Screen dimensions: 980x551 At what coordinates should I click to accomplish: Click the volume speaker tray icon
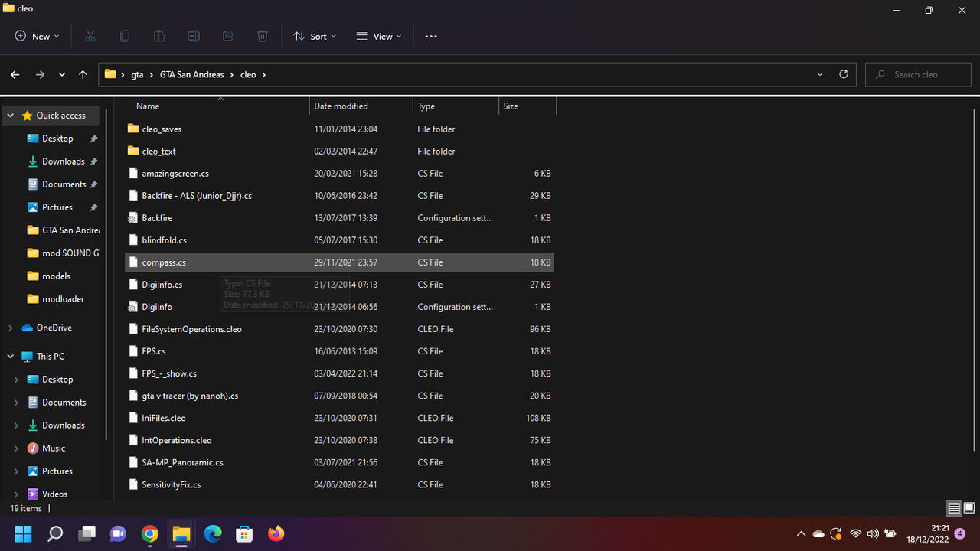pyautogui.click(x=873, y=533)
